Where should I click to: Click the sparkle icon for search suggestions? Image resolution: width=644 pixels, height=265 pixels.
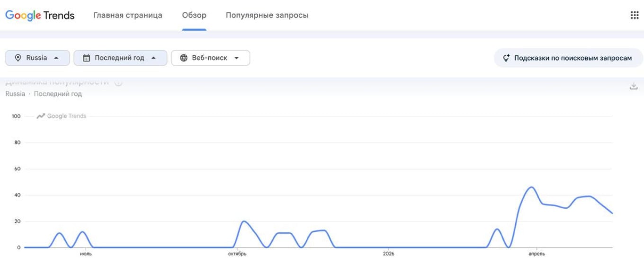tap(506, 58)
